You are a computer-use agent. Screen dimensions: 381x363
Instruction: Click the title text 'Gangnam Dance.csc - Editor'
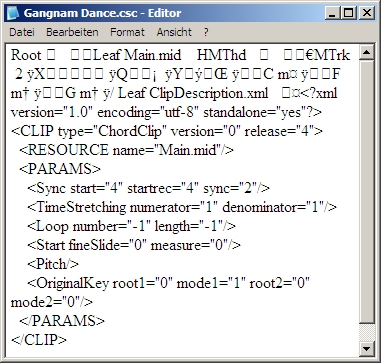click(x=102, y=13)
